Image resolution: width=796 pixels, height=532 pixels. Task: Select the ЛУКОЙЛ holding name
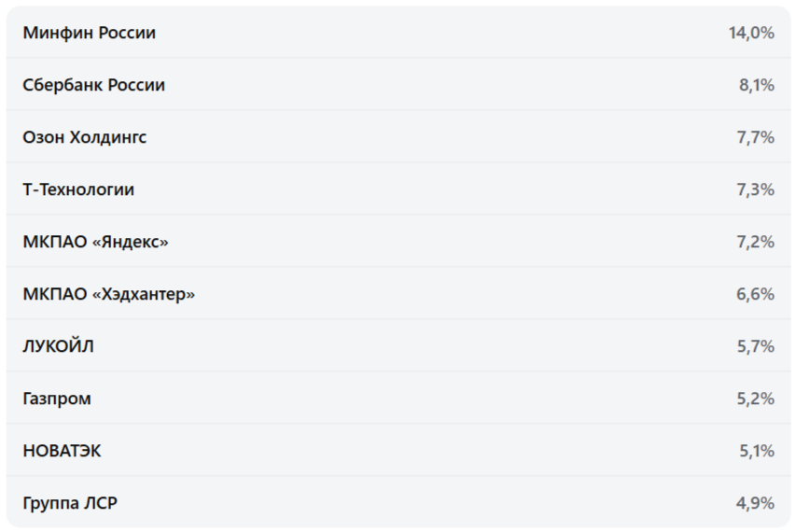point(58,346)
